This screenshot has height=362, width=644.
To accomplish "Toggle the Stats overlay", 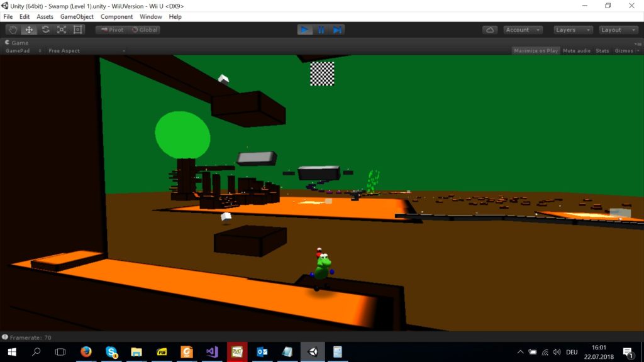I will [x=602, y=51].
